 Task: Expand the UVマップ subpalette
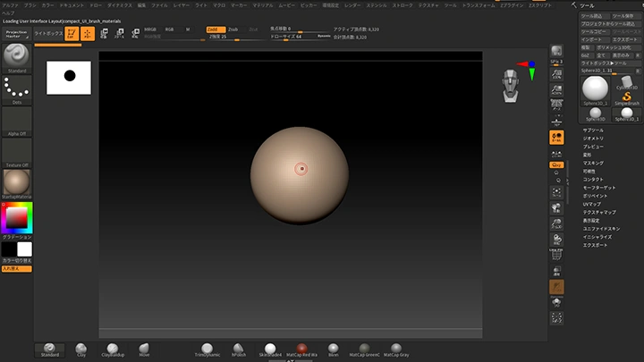click(x=591, y=204)
